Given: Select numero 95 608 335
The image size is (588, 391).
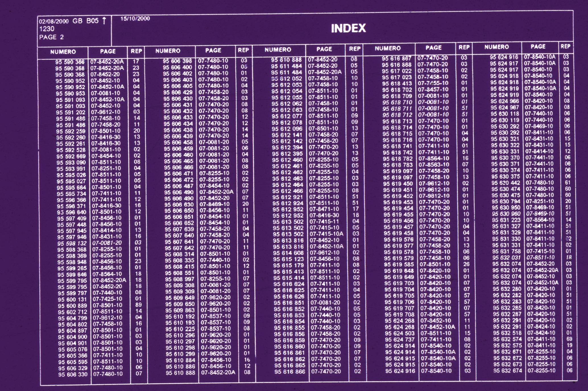Looking at the screenshot, I should coord(180,261).
